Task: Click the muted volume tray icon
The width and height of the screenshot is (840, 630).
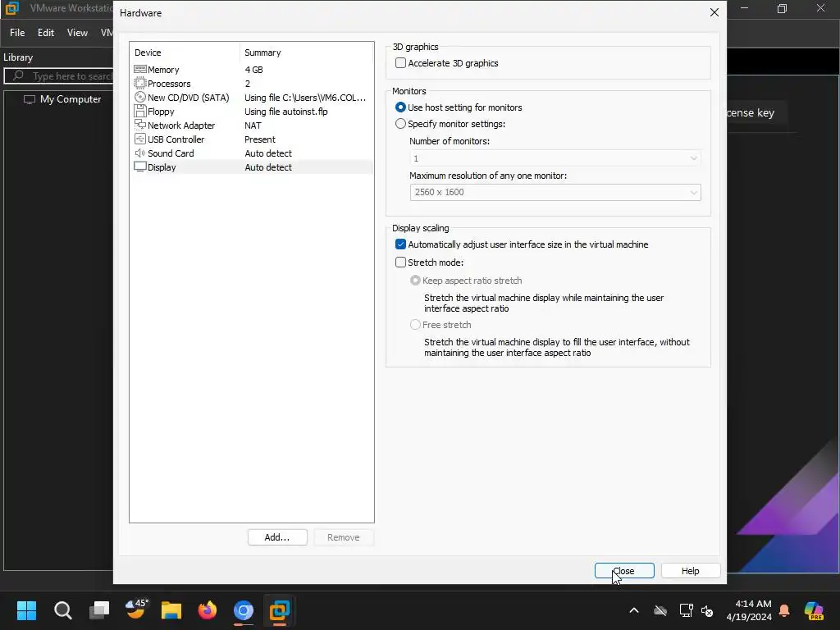Action: (x=707, y=610)
